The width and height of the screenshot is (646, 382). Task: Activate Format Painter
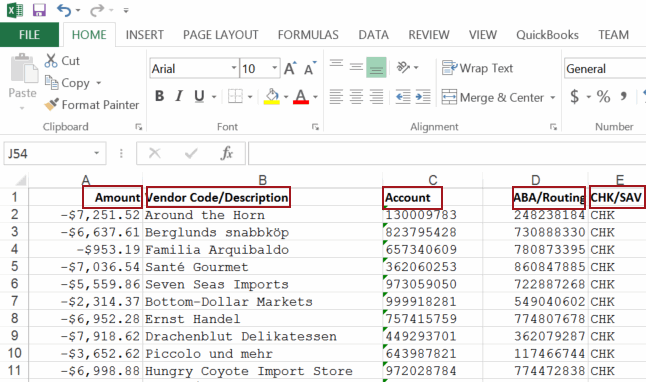92,105
